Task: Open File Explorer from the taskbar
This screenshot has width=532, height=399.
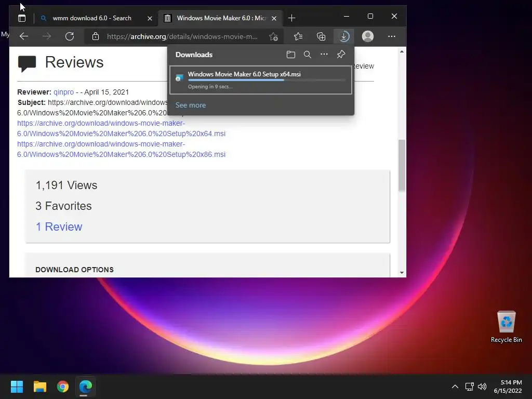Action: pos(39,387)
